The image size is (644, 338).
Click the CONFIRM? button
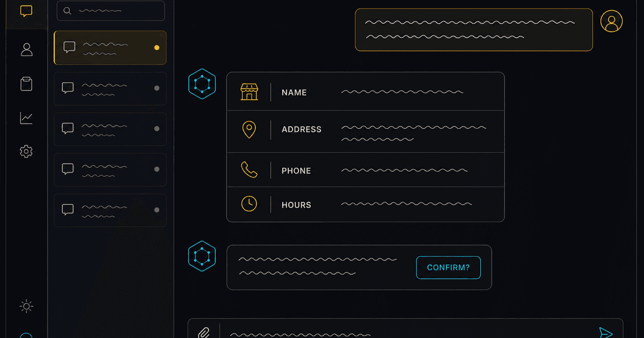click(448, 268)
